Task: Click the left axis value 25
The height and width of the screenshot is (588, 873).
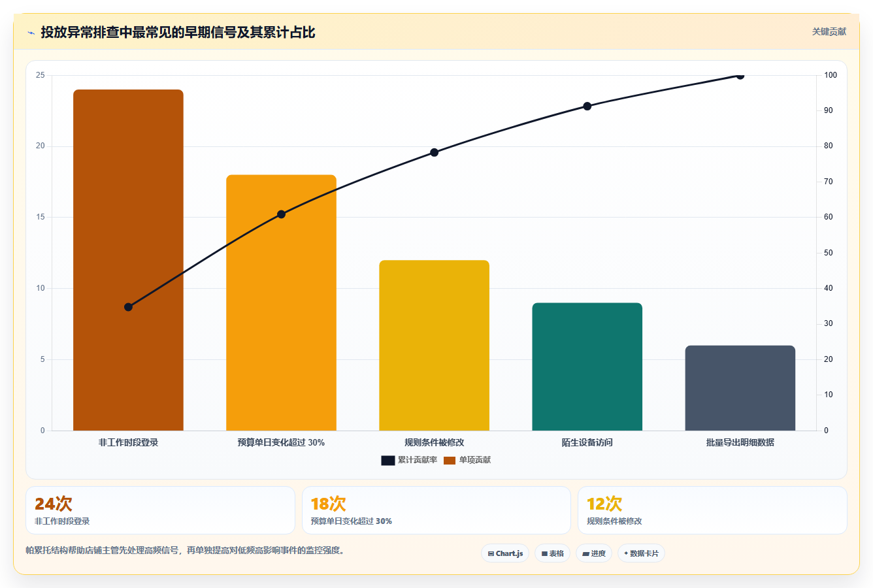Action: point(41,75)
